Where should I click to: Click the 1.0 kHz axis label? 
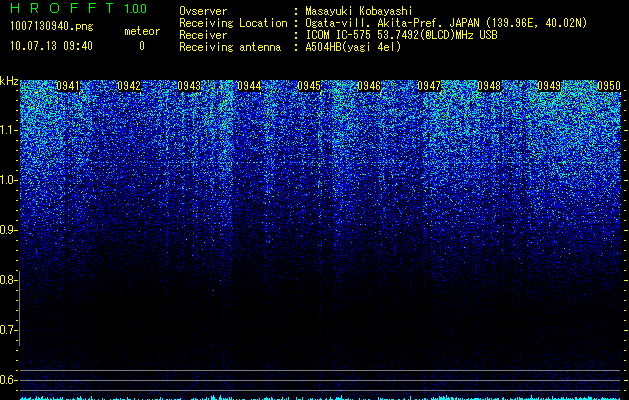[x=9, y=180]
